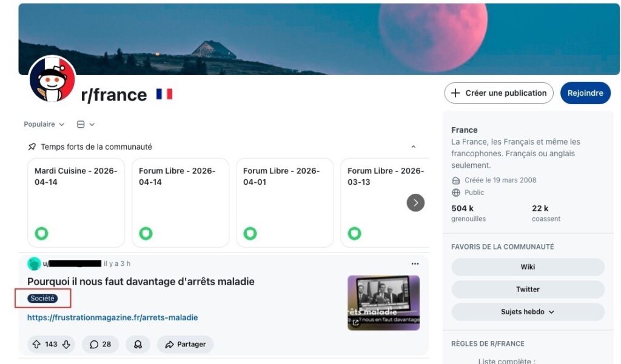Viewport: 621px width, 364px height.
Task: Expand the Sujets hebdo menu
Action: click(x=528, y=311)
